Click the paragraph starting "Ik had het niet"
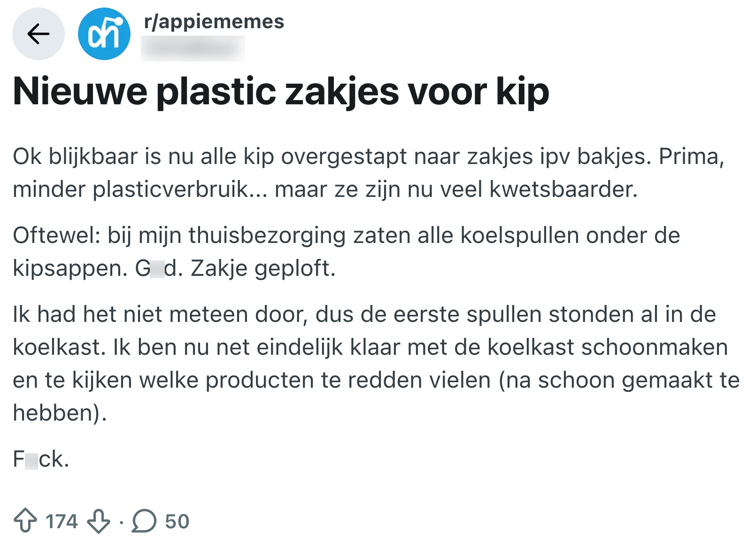The width and height of the screenshot is (756, 547). (376, 363)
